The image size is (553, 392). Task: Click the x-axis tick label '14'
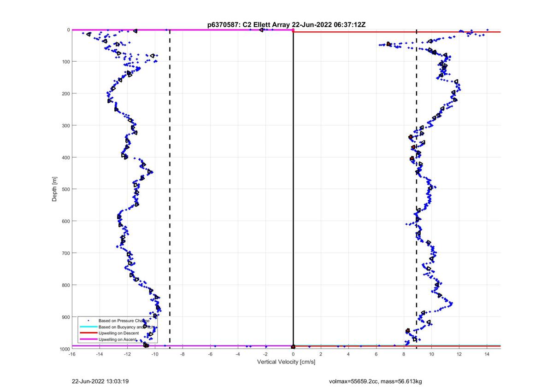[x=487, y=354]
